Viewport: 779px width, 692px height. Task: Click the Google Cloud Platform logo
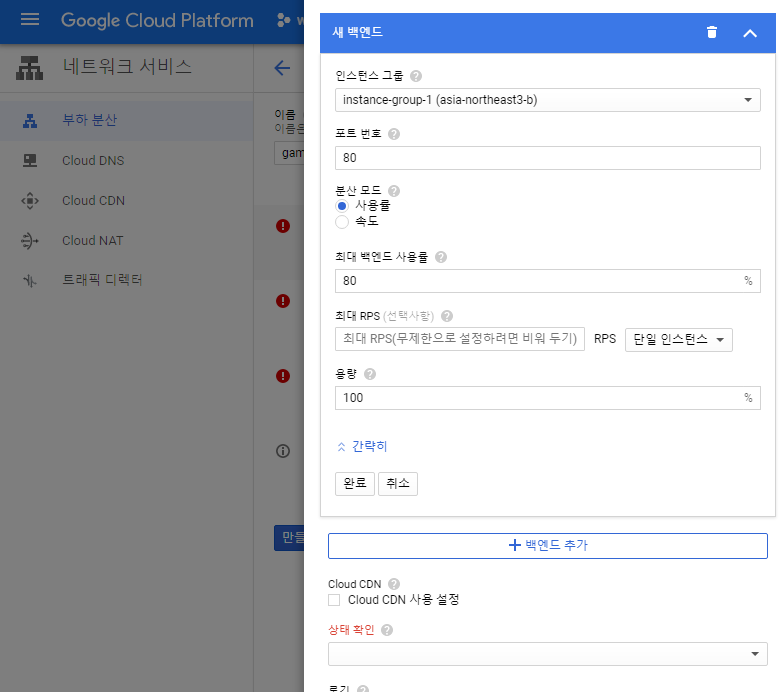pos(157,21)
